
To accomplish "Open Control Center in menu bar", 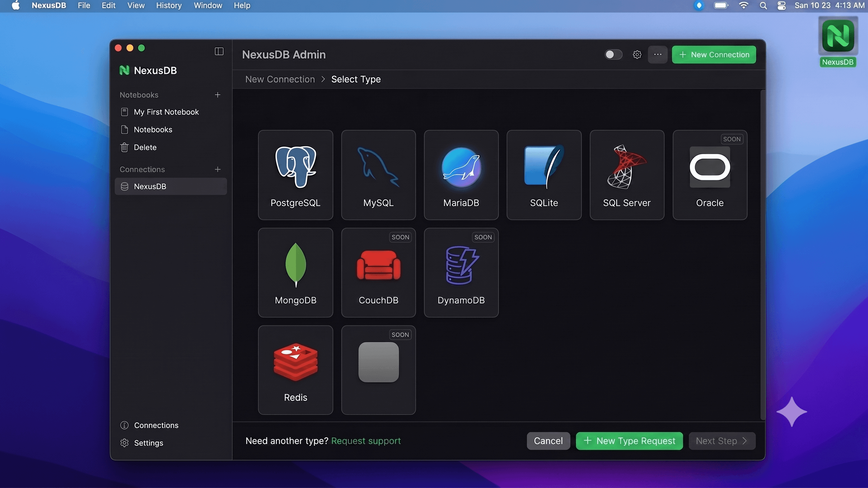I will click(x=782, y=6).
